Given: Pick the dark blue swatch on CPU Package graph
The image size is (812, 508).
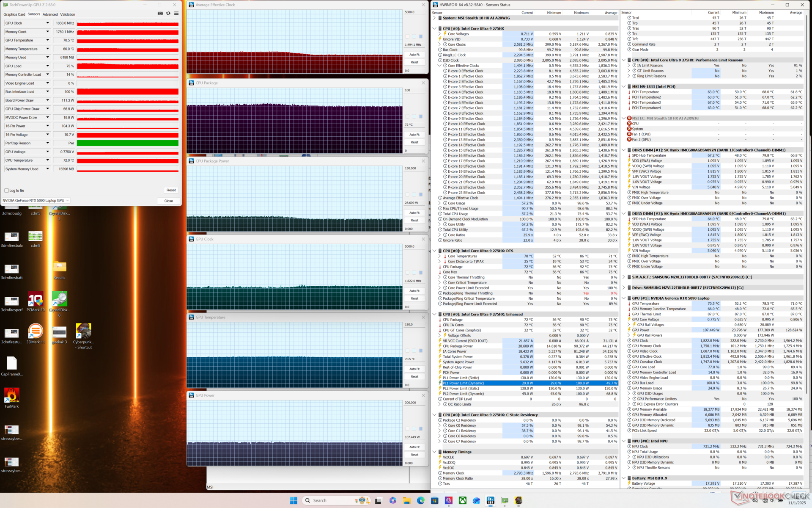Looking at the screenshot, I should pyautogui.click(x=421, y=116).
